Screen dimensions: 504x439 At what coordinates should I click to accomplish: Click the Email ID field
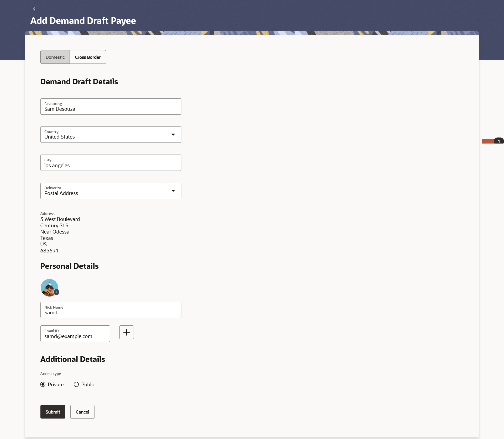pyautogui.click(x=75, y=334)
